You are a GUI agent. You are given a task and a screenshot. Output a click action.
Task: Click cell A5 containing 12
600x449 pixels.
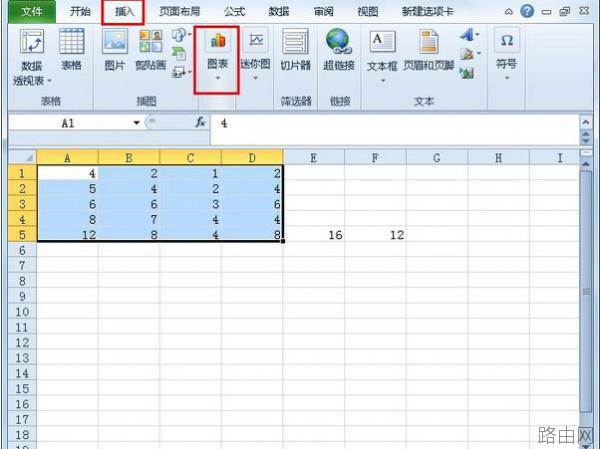click(68, 235)
